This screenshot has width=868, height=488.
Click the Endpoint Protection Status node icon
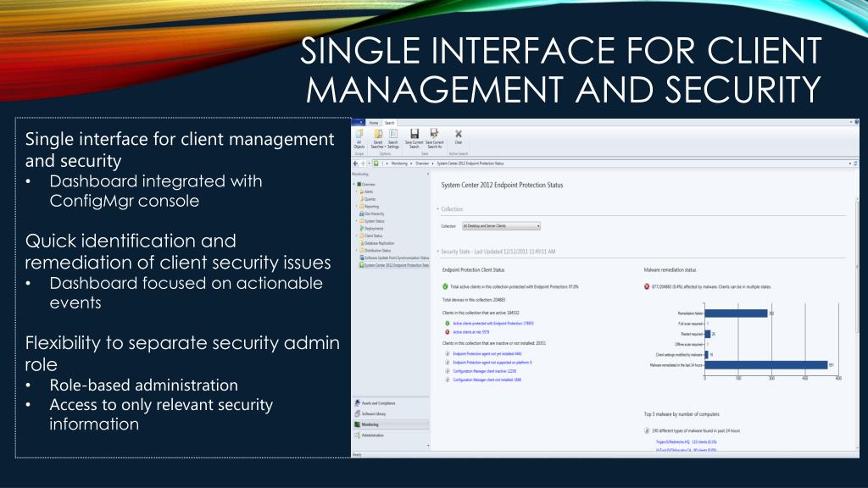pos(361,265)
